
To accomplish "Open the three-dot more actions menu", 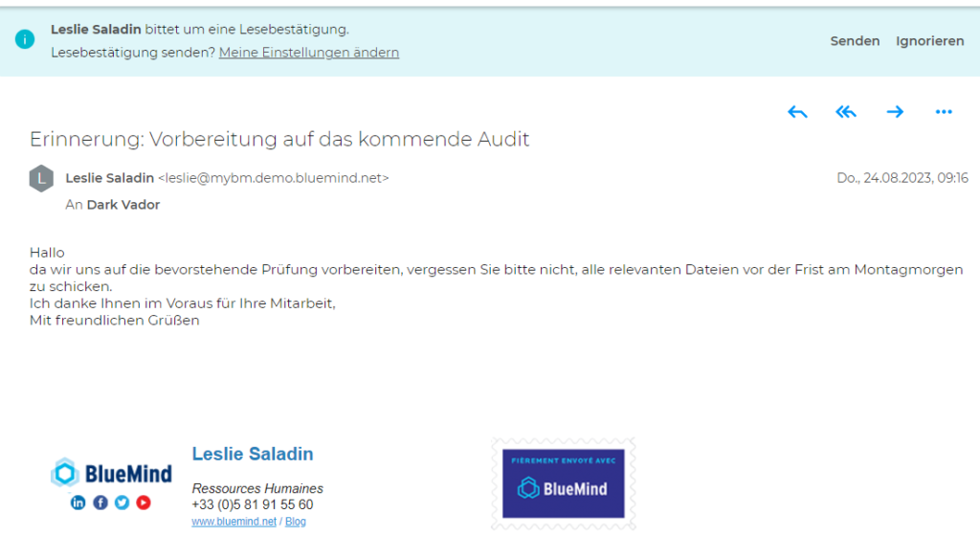I will coord(944,112).
